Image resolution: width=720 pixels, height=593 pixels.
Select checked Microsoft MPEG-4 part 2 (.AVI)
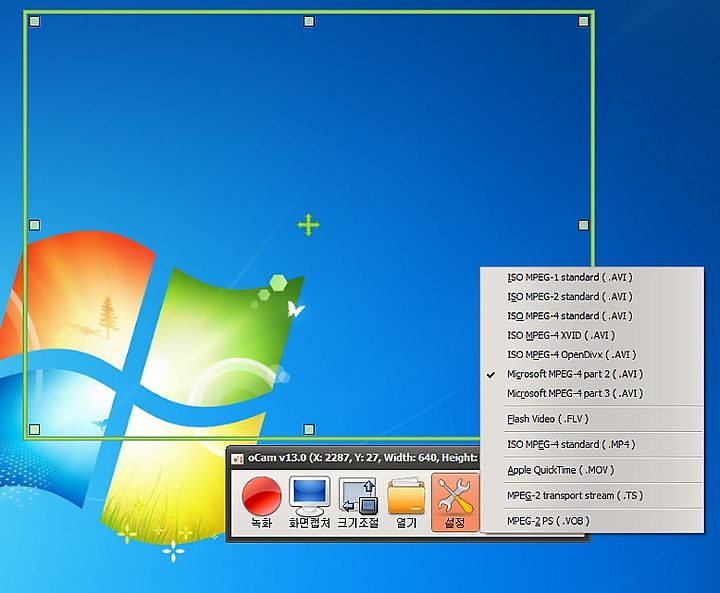pyautogui.click(x=592, y=374)
